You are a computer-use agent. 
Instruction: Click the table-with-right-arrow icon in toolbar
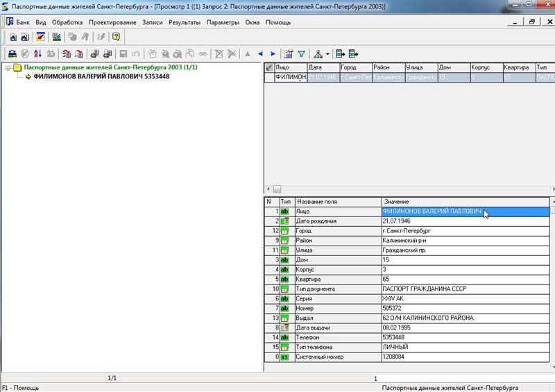[x=340, y=53]
